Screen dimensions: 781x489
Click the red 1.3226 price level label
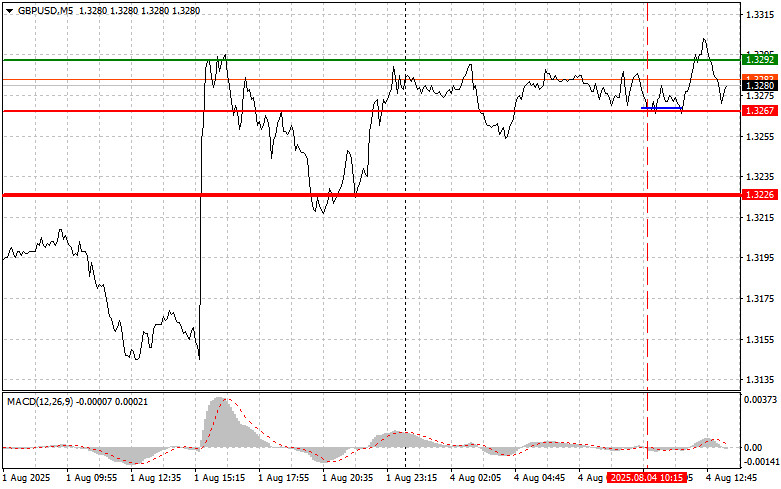(760, 194)
